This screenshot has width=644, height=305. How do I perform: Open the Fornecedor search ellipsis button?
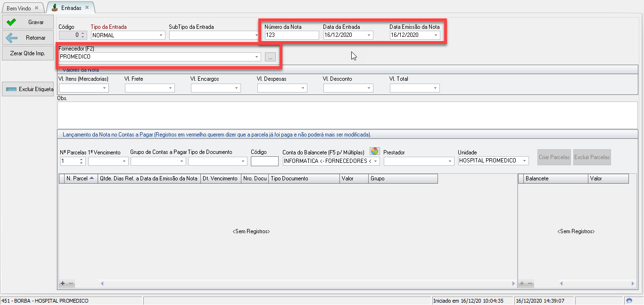pyautogui.click(x=270, y=57)
